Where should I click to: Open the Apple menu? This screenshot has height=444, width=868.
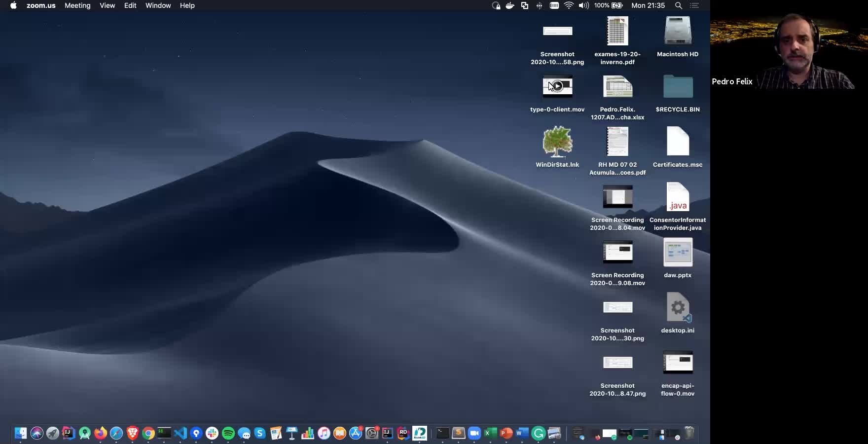tap(13, 5)
